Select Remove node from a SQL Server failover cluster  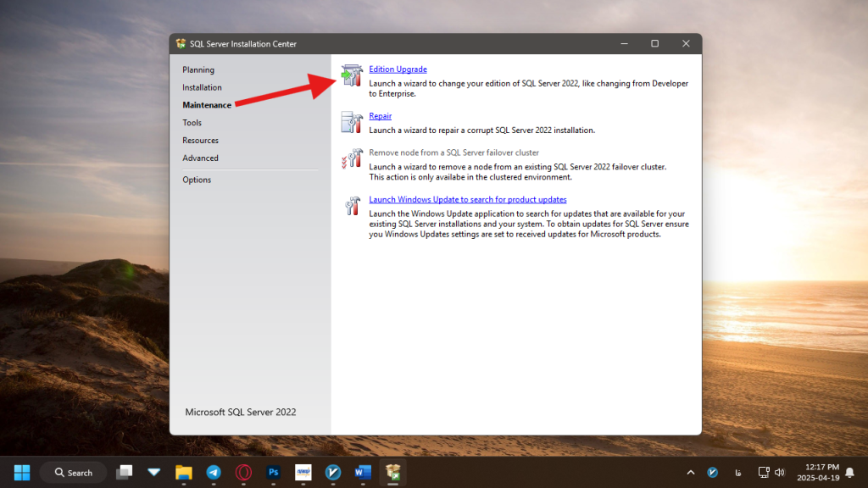453,152
